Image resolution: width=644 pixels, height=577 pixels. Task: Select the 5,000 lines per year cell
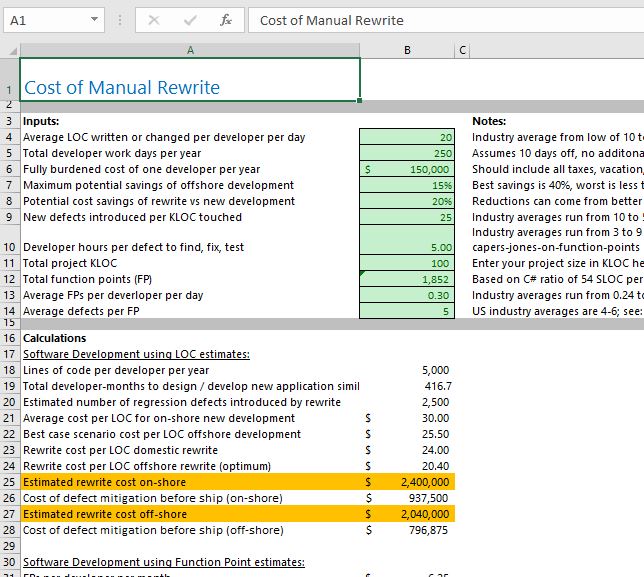click(407, 370)
